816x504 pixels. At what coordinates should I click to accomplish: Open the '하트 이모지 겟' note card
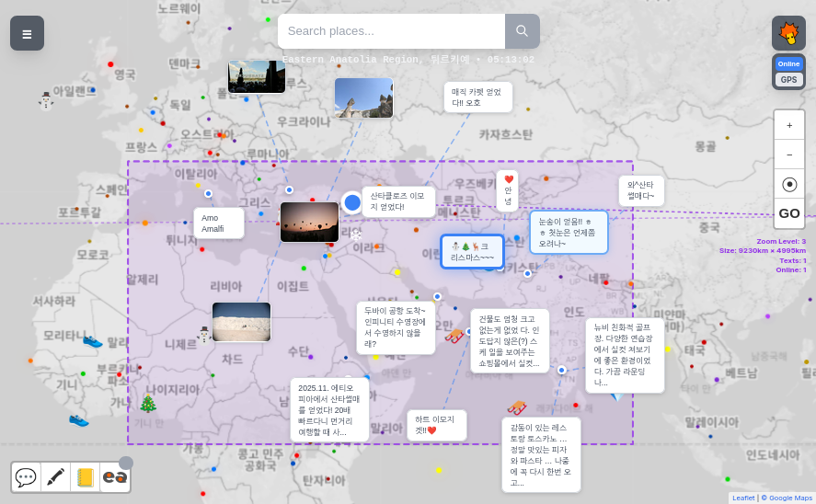[436, 425]
